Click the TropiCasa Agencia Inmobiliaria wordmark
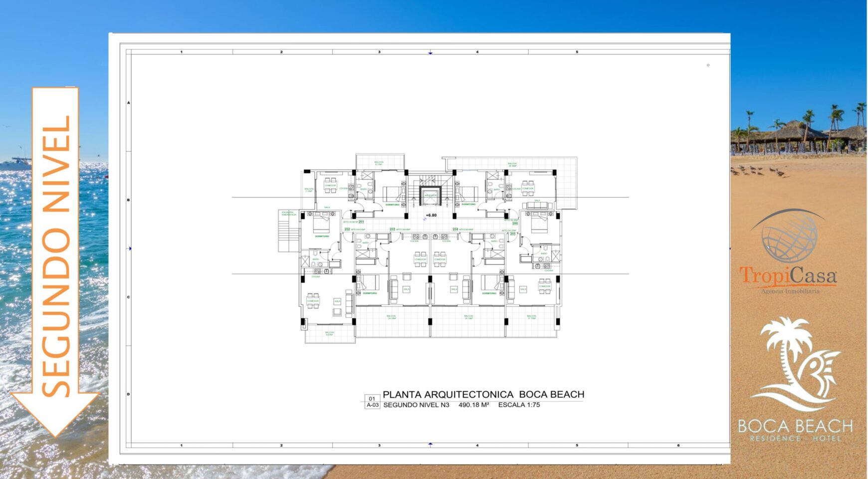 coord(788,279)
